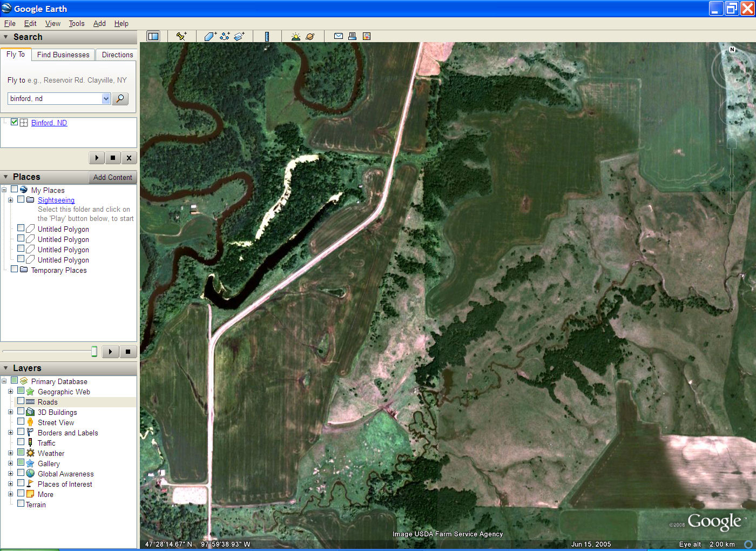Image resolution: width=756 pixels, height=551 pixels.
Task: Expand the More layer node
Action: [10, 494]
